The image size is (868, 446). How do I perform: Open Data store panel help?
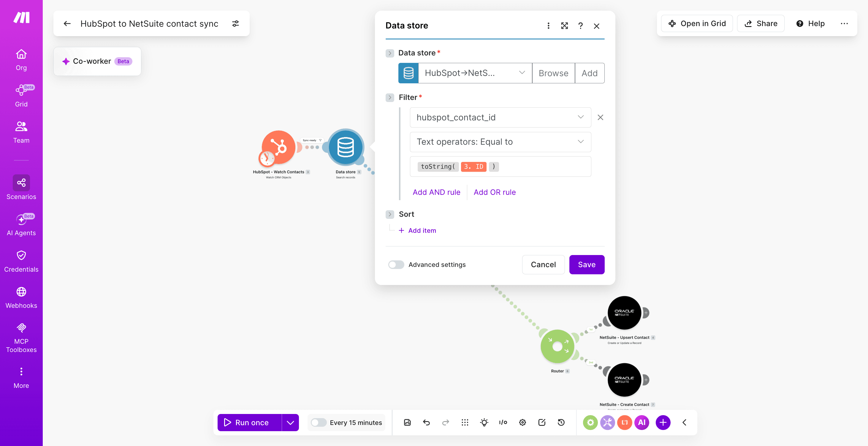(x=580, y=26)
